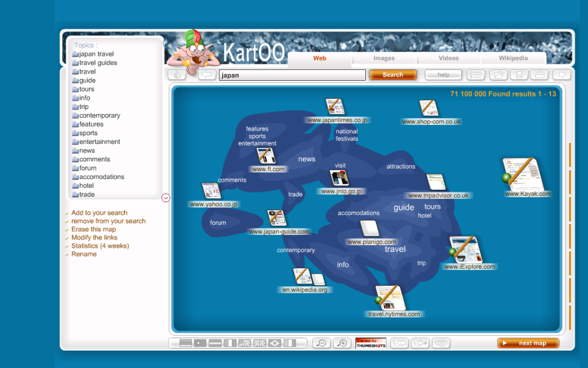Click the heart favorites icon
588x368 pixels.
(x=562, y=75)
